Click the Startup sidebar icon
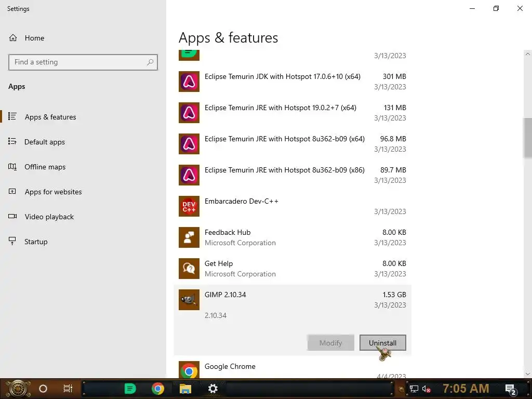 click(12, 241)
